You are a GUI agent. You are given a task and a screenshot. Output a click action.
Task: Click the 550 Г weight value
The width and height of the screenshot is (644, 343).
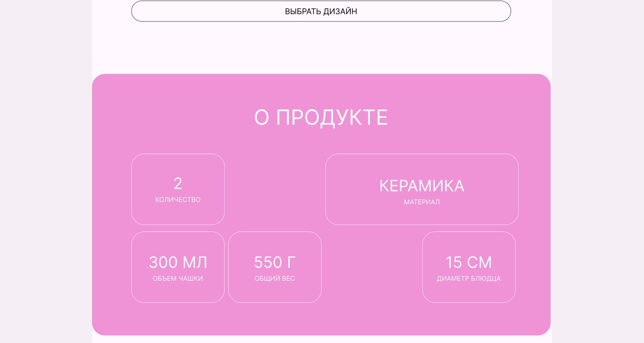(x=275, y=262)
